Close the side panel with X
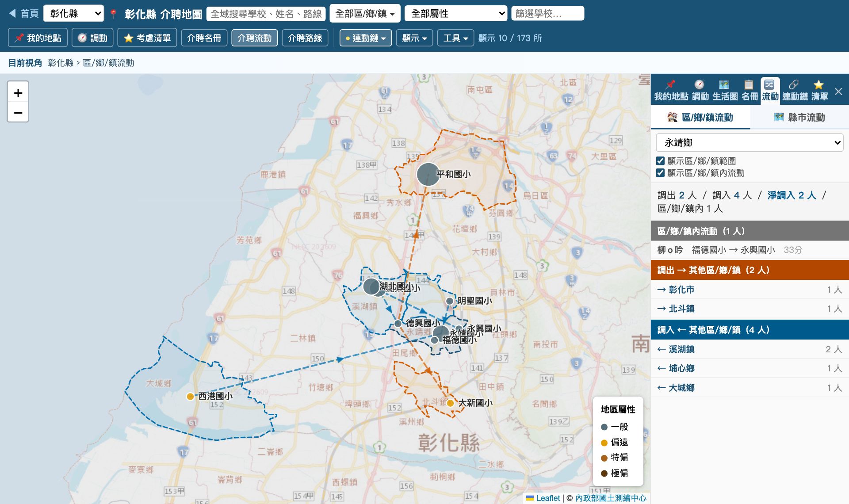Viewport: 849px width, 504px height. point(838,92)
